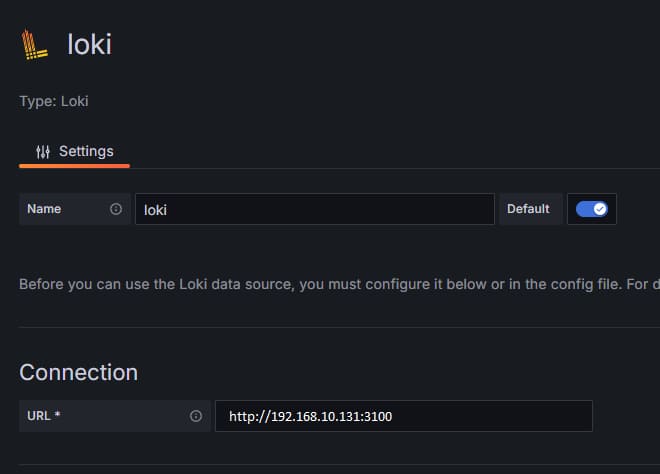Image resolution: width=660 pixels, height=474 pixels.
Task: Select the Connection section heading
Action: [79, 372]
